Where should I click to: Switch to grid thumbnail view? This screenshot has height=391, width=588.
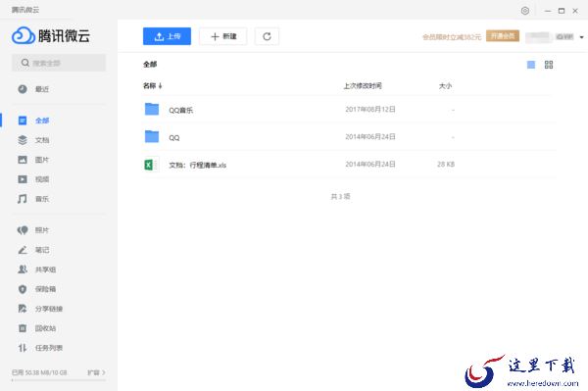click(x=549, y=65)
